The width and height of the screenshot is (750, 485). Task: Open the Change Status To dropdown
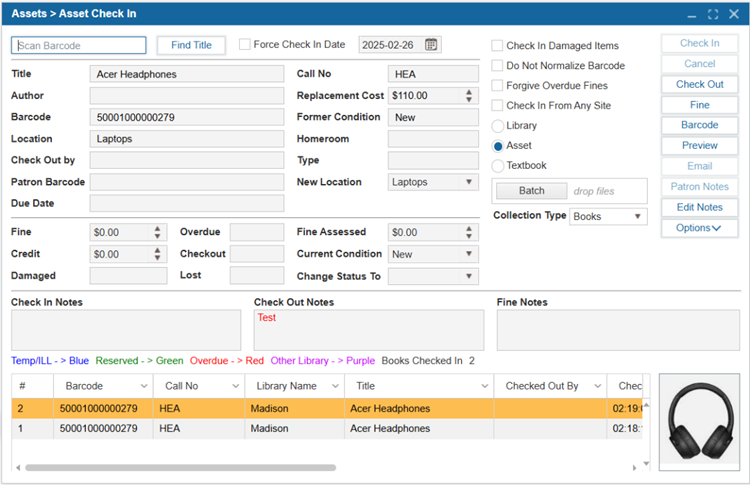point(469,276)
